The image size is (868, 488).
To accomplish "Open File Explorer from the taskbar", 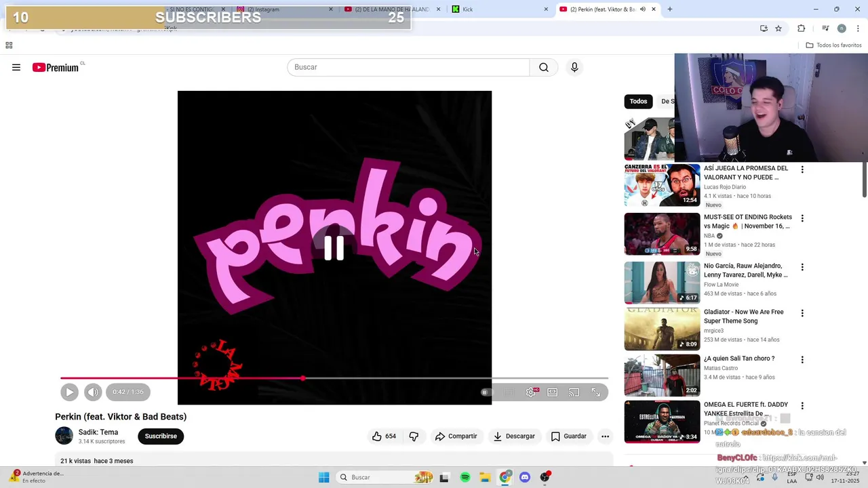I will (485, 477).
